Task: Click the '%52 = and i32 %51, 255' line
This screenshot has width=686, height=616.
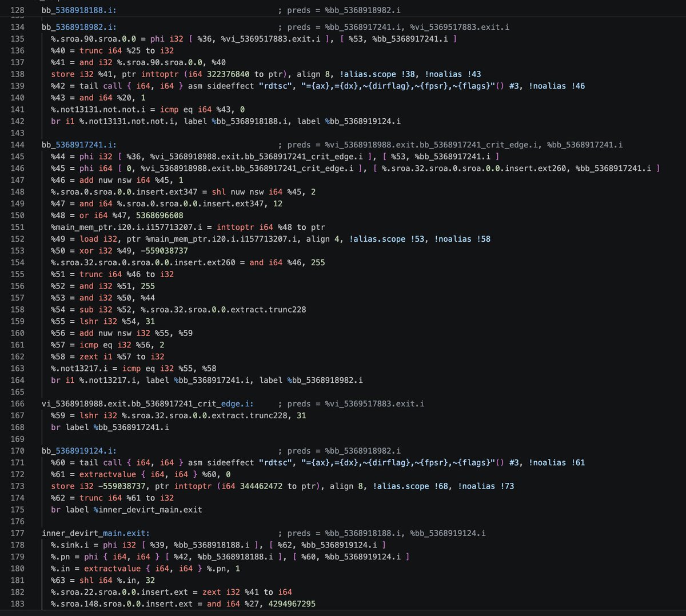Action: point(103,286)
